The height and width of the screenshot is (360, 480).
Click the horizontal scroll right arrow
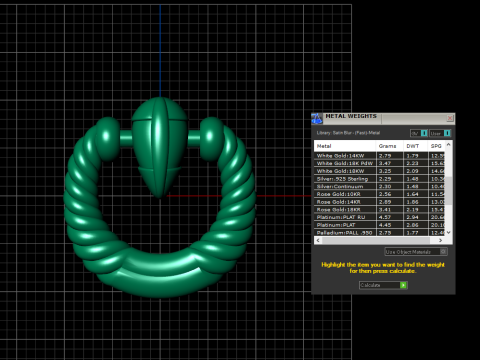pyautogui.click(x=441, y=240)
